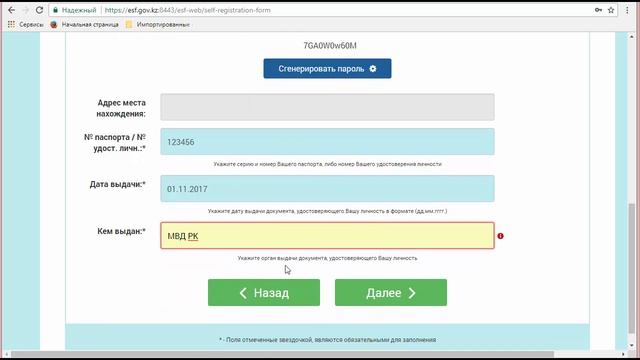
Task: Open Импортированные bookmarks folder
Action: point(158,24)
